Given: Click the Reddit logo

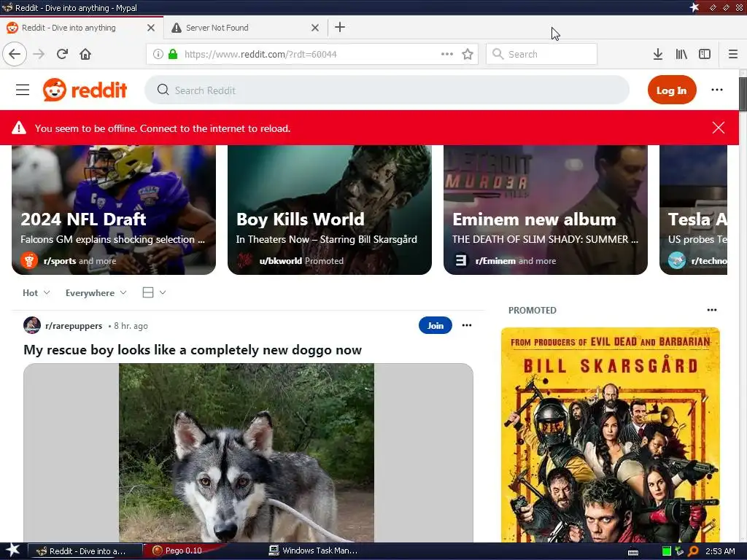Looking at the screenshot, I should click(x=85, y=90).
